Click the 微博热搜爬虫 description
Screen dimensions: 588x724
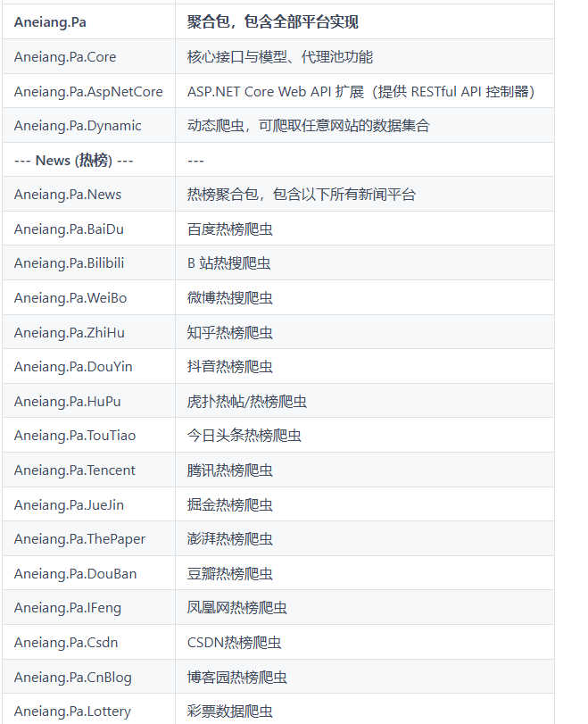[230, 298]
